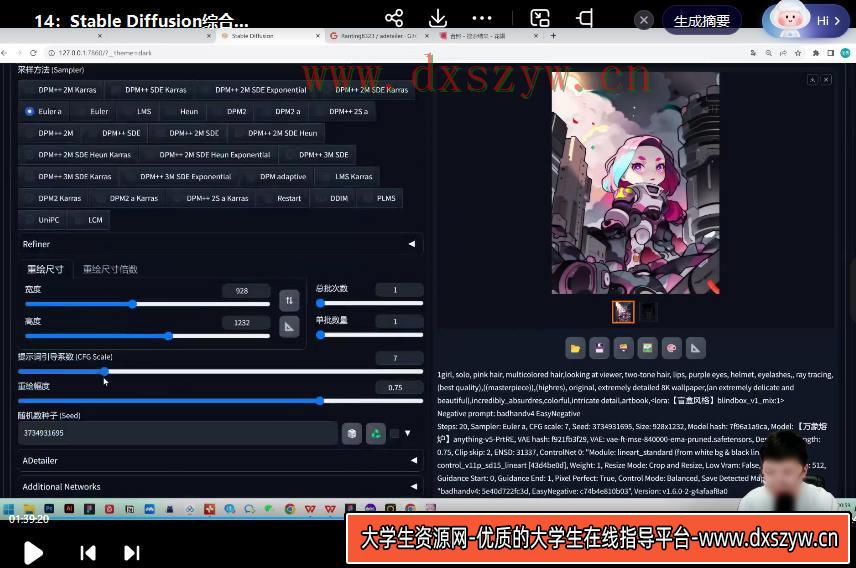Open Chrome from the taskbar
This screenshot has height=568, width=856.
click(x=290, y=509)
